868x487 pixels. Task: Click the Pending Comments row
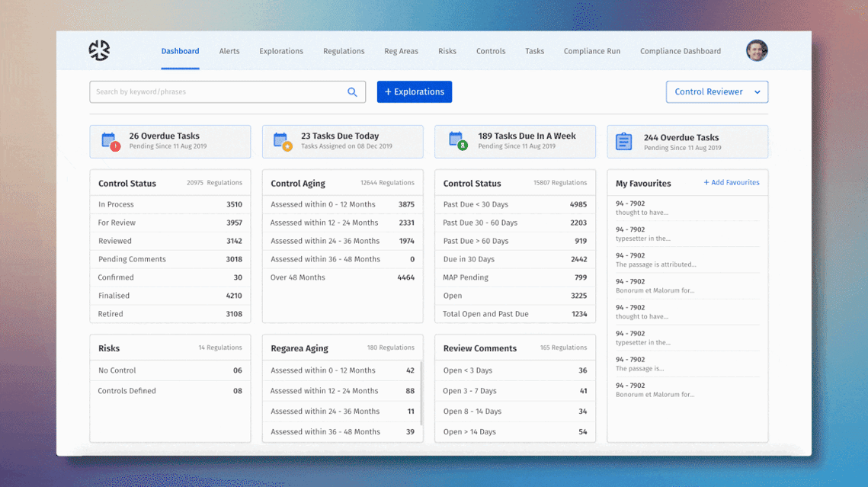[170, 259]
